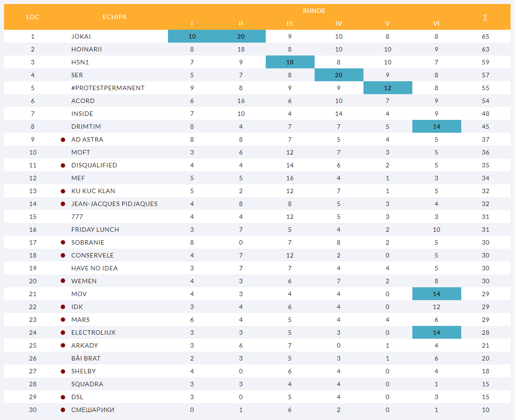The width and height of the screenshot is (515, 420).
Task: Select H5N1's highlighted round III score
Action: 290,62
